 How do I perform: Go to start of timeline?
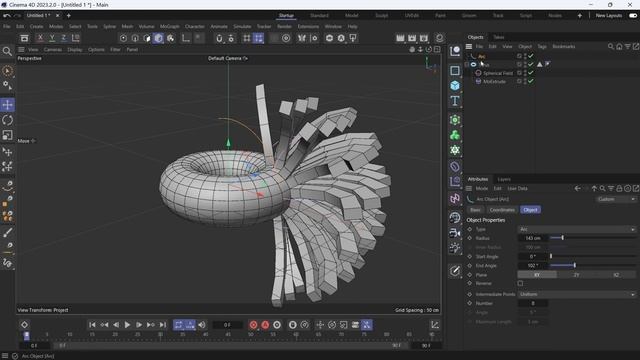[92, 325]
